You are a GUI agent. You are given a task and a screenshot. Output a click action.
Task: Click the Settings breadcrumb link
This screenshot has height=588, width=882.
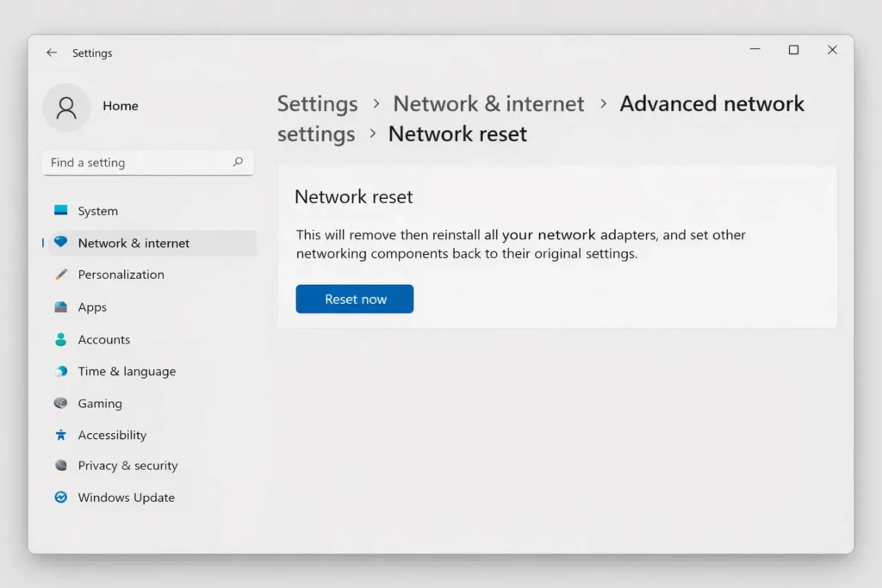tap(317, 103)
